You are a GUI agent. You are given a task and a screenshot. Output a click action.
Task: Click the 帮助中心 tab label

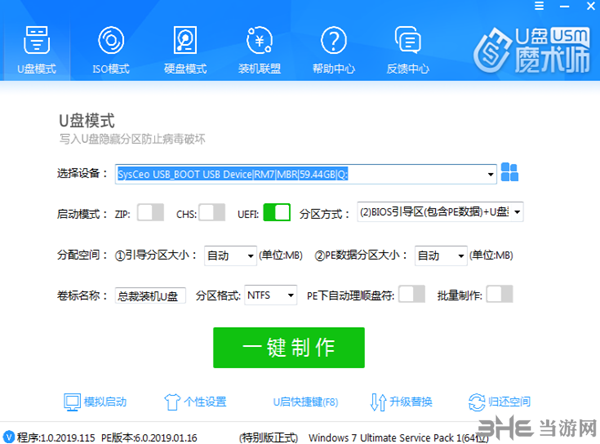334,69
